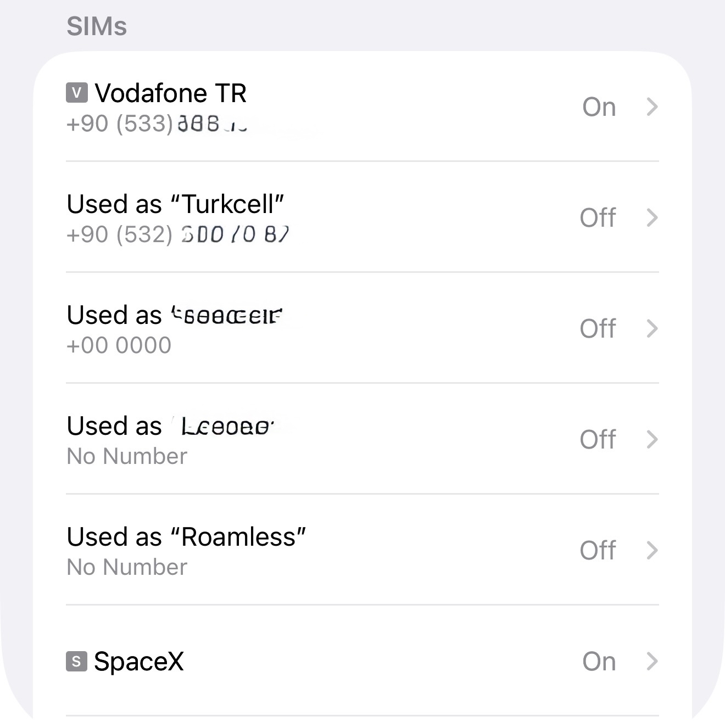Viewport: 725px width, 728px height.
Task: Tap the +00 0000 number text
Action: coord(119,345)
